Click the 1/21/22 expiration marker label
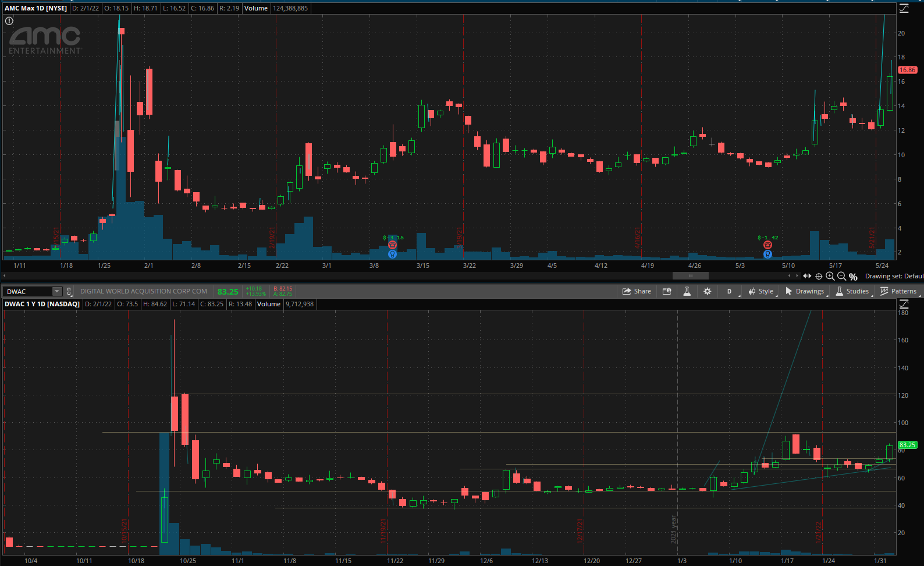924x566 pixels. 819,532
